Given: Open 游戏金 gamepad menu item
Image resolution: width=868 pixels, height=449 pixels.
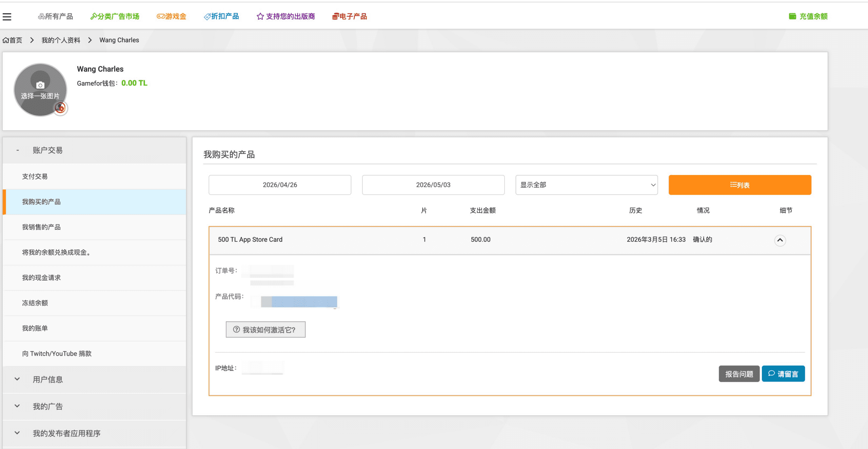Looking at the screenshot, I should click(171, 16).
